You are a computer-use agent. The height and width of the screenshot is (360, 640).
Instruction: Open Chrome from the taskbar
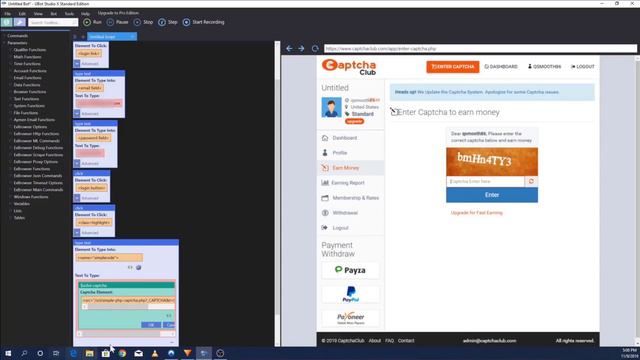(122, 353)
